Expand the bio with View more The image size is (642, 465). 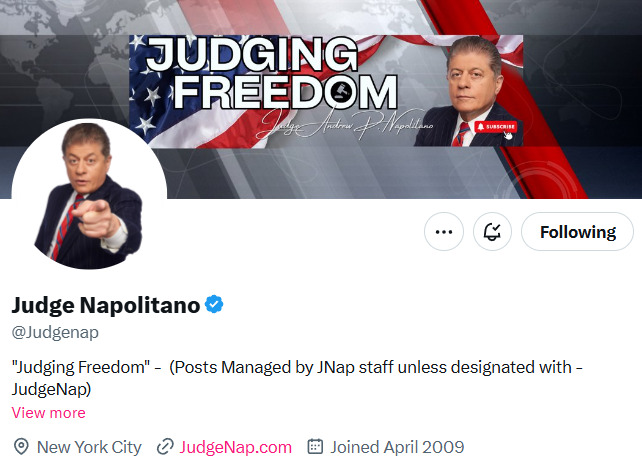click(x=48, y=413)
